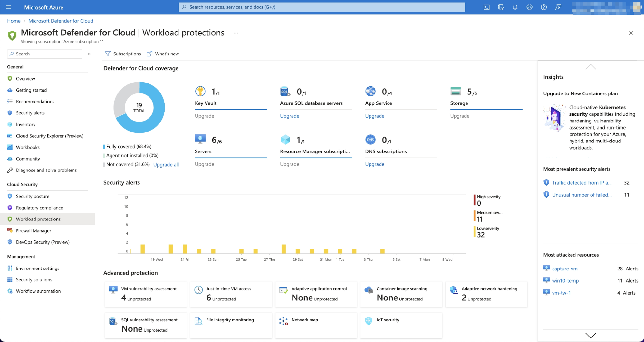The width and height of the screenshot is (644, 342).
Task: Click the sidebar Search field
Action: tap(45, 54)
